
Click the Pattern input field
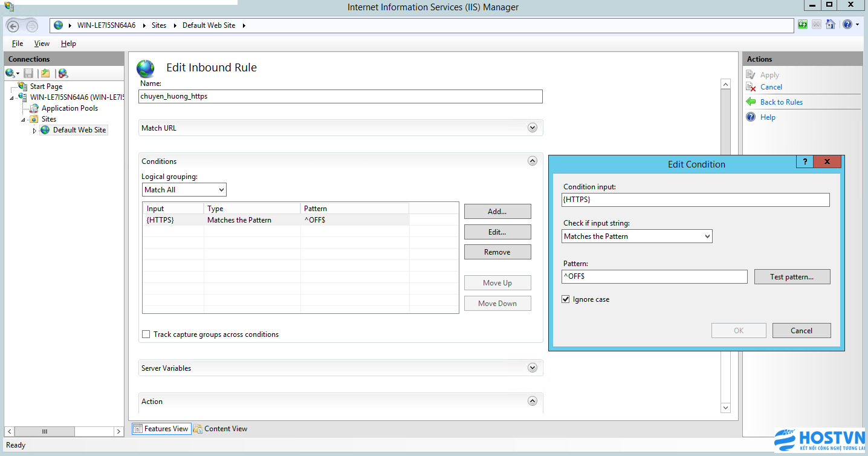(655, 276)
